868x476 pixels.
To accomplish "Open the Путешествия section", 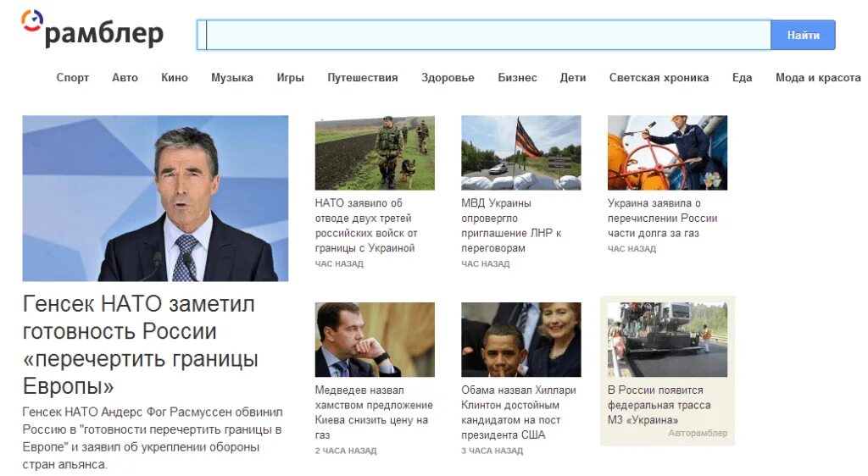I will (363, 77).
